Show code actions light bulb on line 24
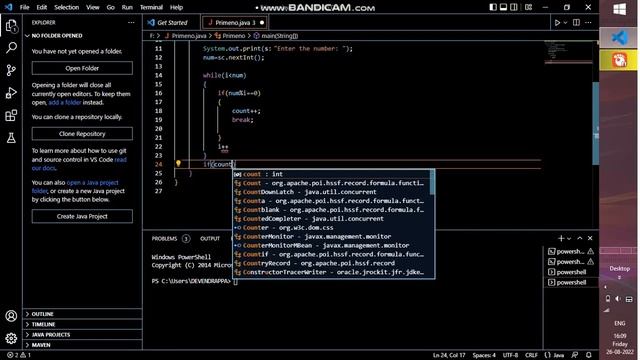The height and width of the screenshot is (360, 640). [x=178, y=163]
